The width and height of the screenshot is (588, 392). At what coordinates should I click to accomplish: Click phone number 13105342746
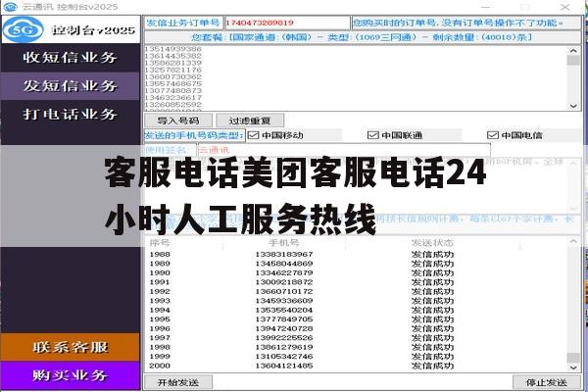[284, 357]
